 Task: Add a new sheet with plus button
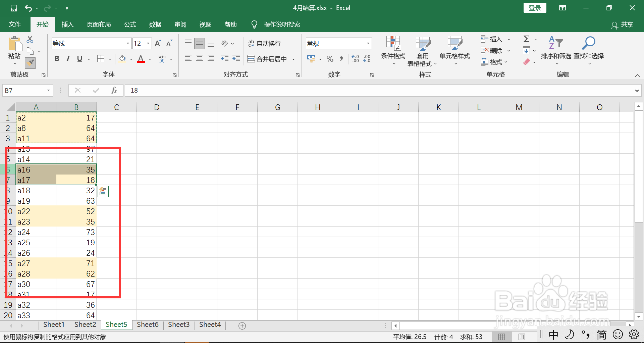[x=242, y=326]
